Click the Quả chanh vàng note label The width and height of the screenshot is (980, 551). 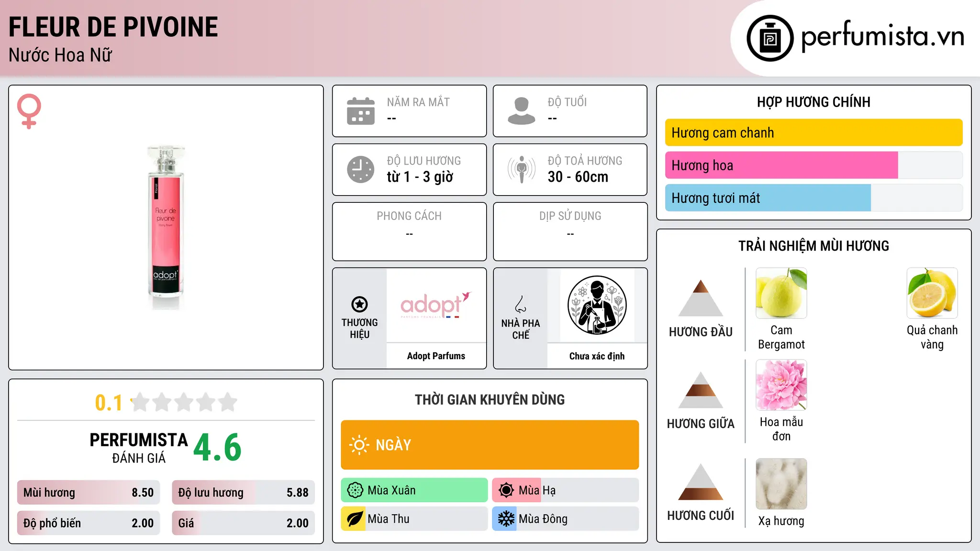pos(932,337)
